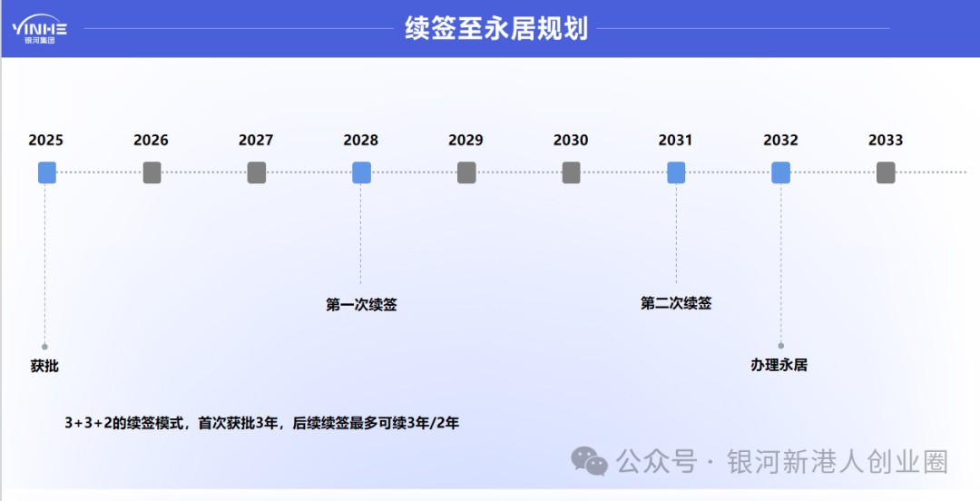Select the 2033 gray timeline marker
Viewport: 980px width, 501px height.
point(886,172)
